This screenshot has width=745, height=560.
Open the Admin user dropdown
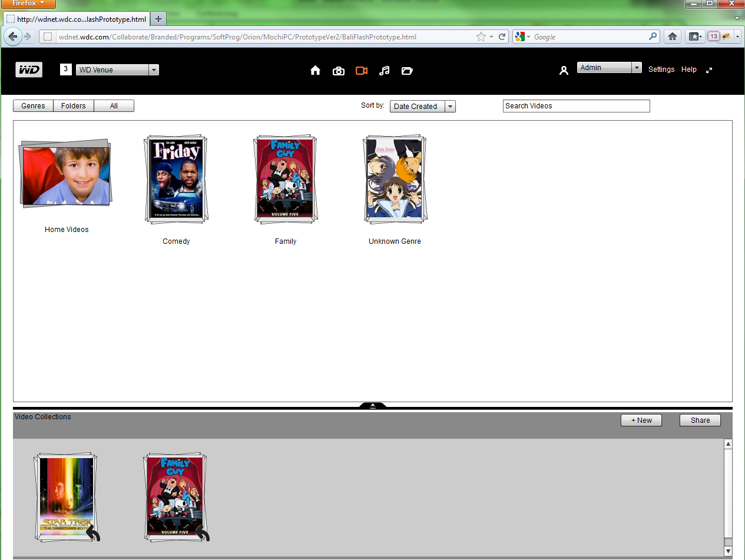[x=609, y=68]
